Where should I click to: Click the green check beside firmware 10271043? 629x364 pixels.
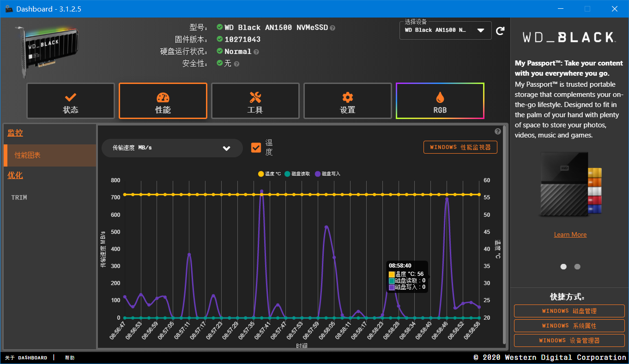point(219,39)
